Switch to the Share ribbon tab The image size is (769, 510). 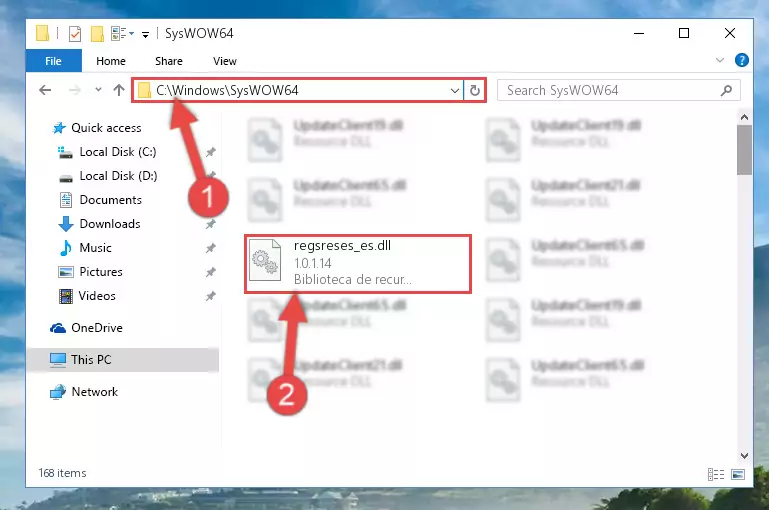(x=169, y=61)
